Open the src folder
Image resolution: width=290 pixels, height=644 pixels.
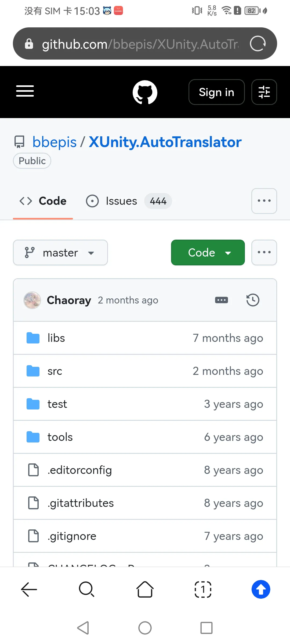(55, 371)
